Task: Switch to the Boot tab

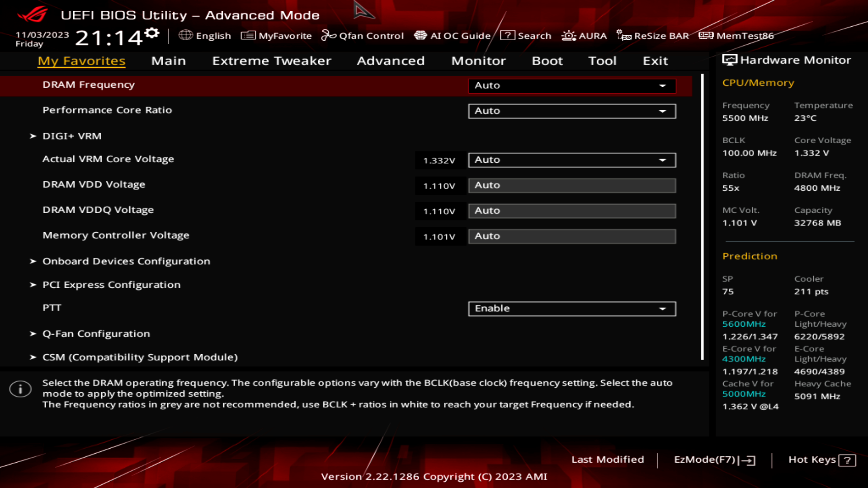Action: coord(547,61)
